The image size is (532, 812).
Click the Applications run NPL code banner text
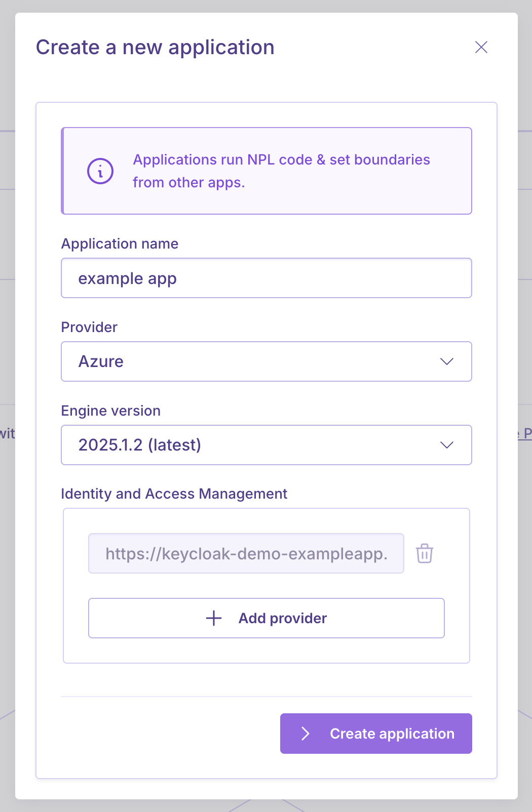[281, 171]
